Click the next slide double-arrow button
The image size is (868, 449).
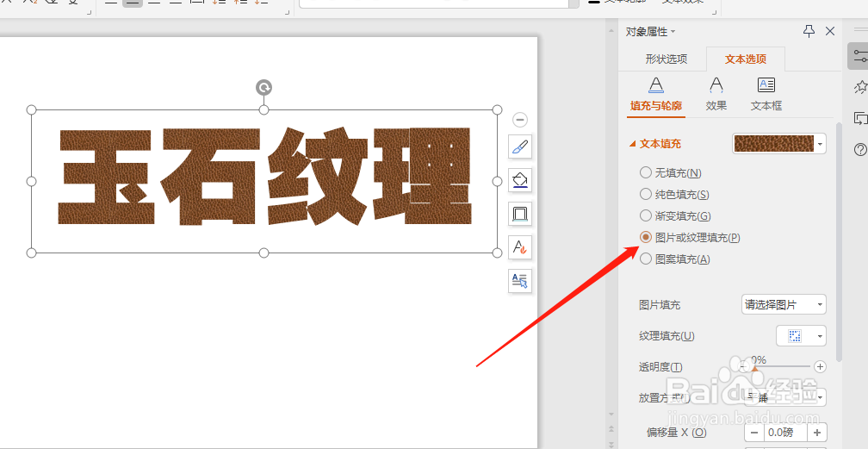(611, 443)
